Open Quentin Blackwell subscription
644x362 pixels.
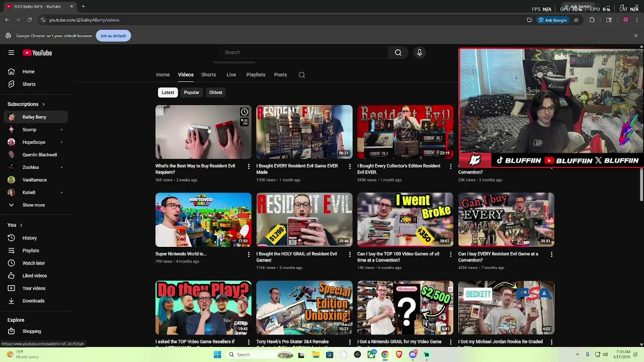35,155
